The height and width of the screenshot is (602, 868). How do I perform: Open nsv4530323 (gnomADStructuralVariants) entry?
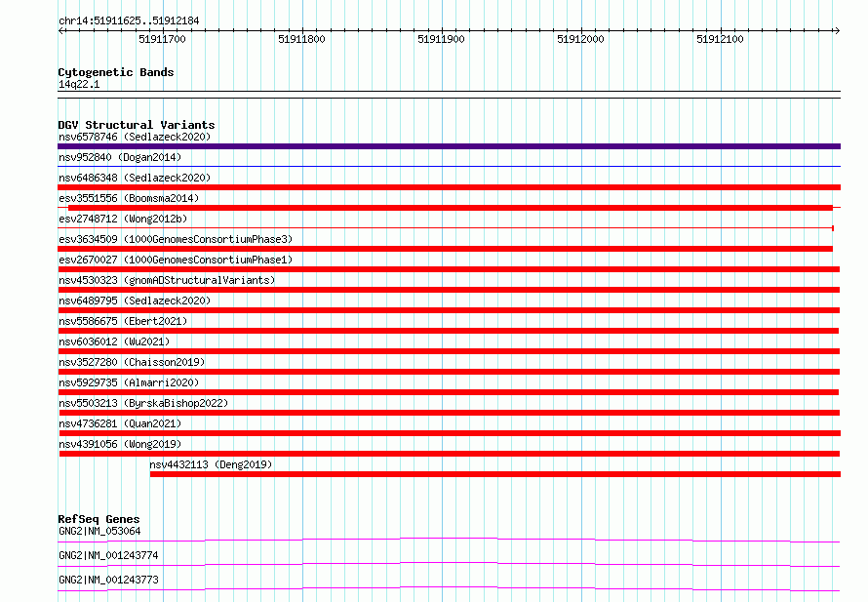pos(167,280)
